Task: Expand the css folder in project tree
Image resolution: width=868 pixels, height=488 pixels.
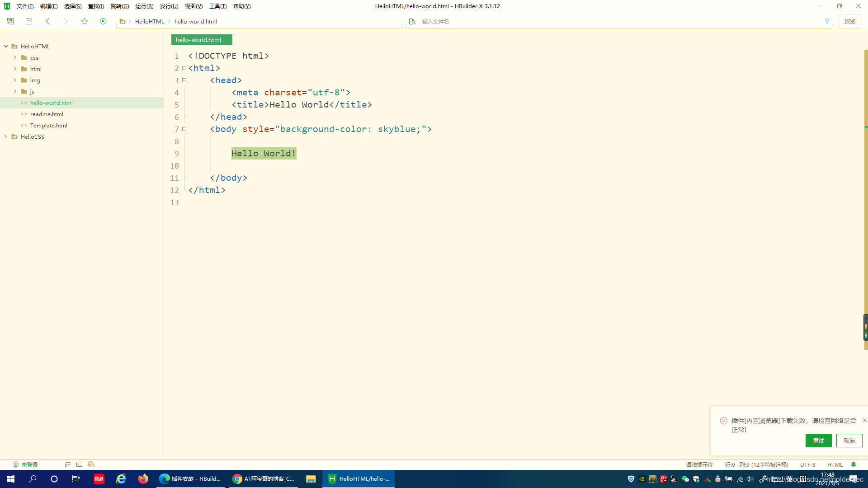Action: coord(15,57)
